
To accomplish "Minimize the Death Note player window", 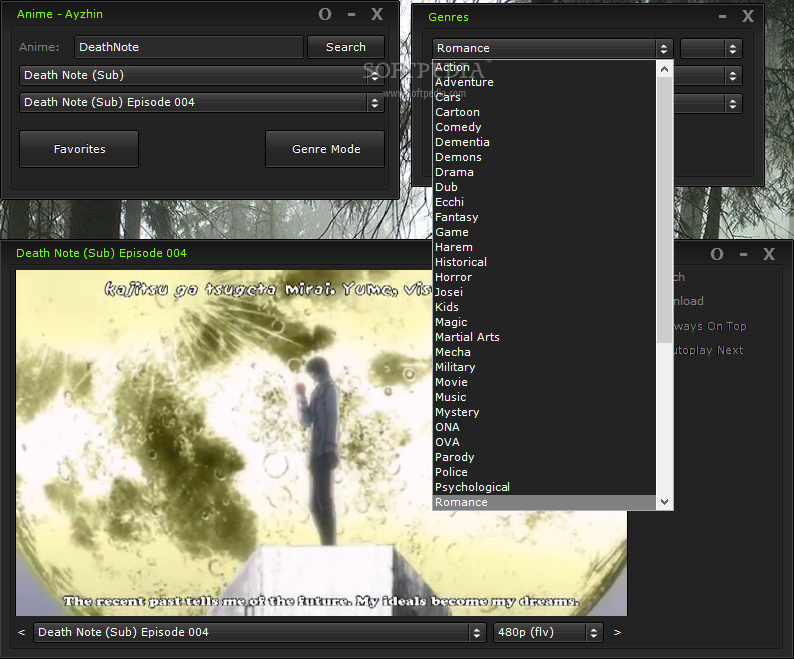I will (743, 254).
